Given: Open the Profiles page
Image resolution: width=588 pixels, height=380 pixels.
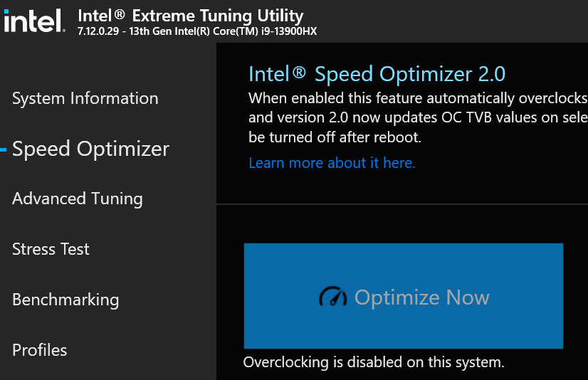Looking at the screenshot, I should coord(39,350).
